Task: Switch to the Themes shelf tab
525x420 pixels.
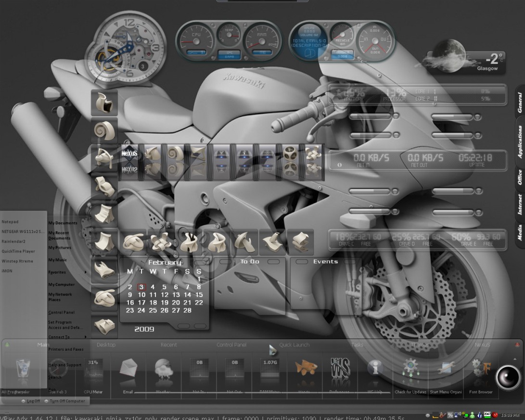Action: [x=420, y=344]
